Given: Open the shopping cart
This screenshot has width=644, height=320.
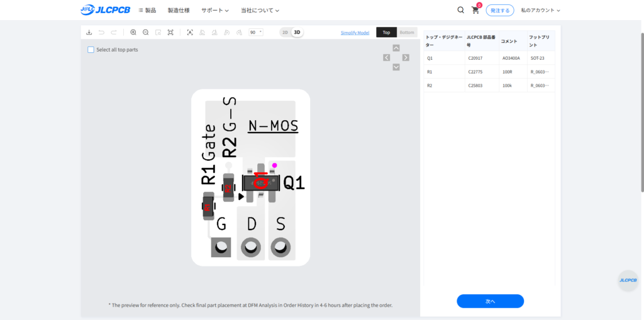Looking at the screenshot, I should 475,10.
